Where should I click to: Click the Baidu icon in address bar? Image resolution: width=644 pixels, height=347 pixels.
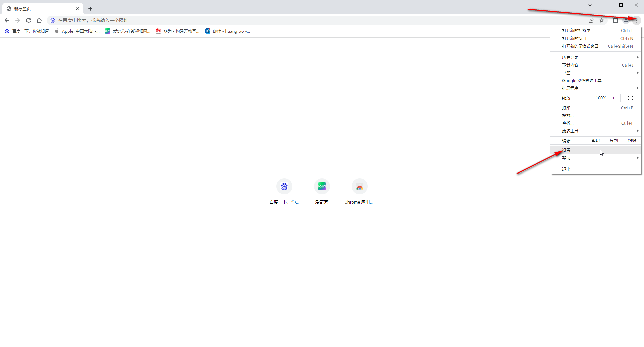click(53, 20)
